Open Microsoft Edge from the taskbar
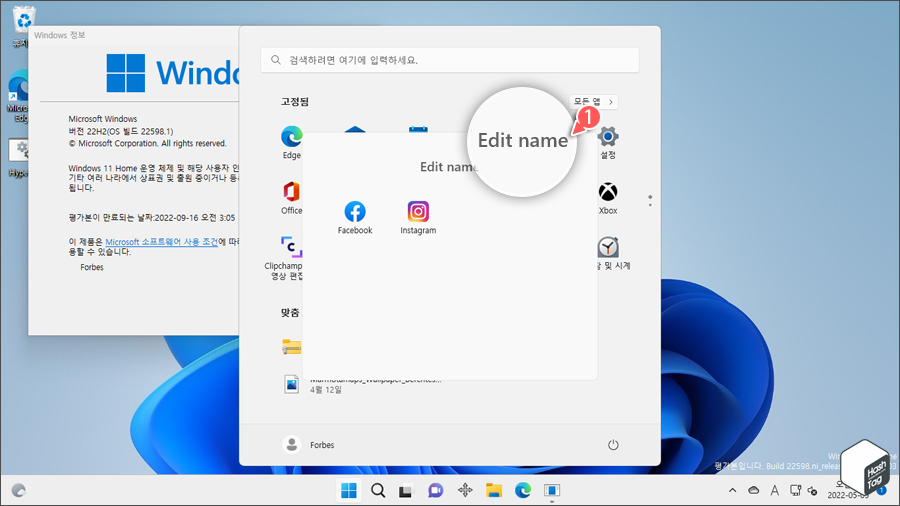 523,491
